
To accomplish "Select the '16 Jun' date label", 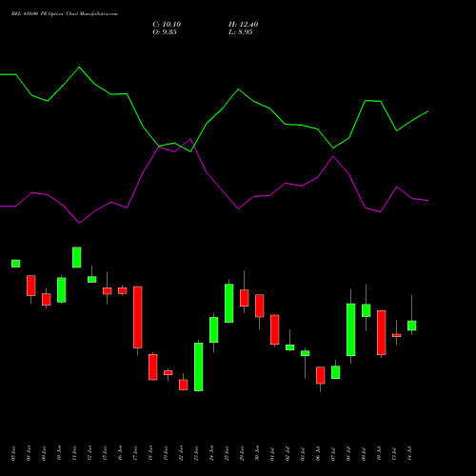I will point(120,453).
